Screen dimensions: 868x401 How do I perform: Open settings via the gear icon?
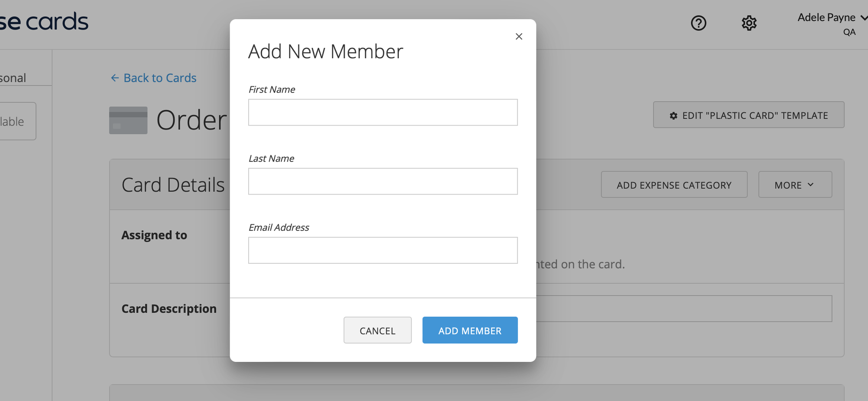pyautogui.click(x=749, y=23)
